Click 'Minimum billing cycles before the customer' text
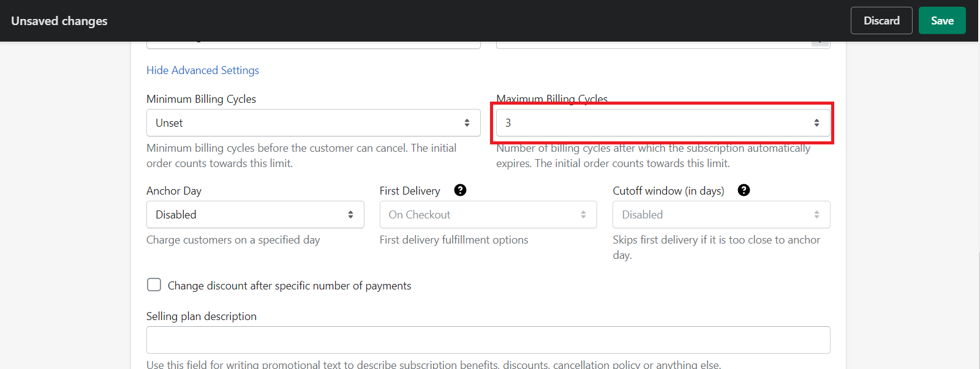Image resolution: width=980 pixels, height=369 pixels. click(x=301, y=155)
